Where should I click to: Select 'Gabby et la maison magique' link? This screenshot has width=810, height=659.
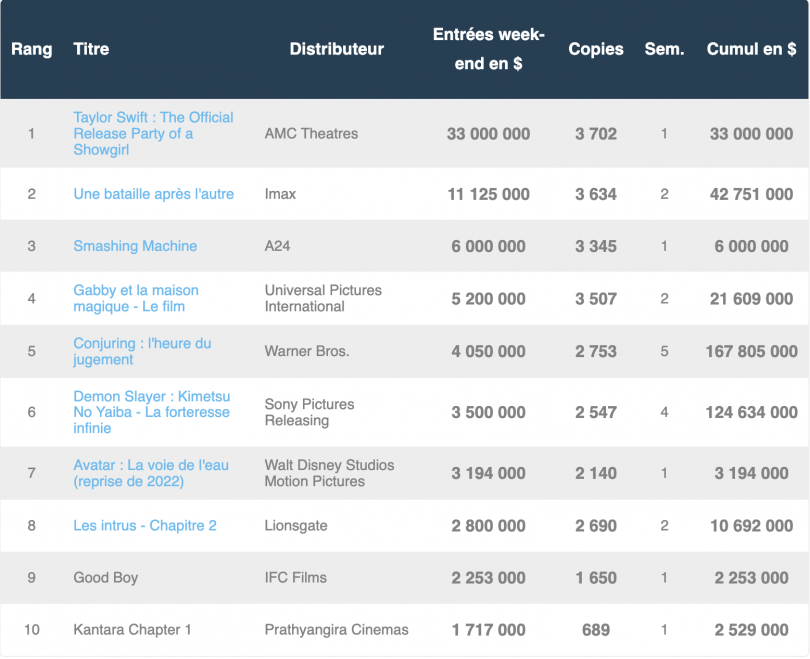(x=135, y=298)
